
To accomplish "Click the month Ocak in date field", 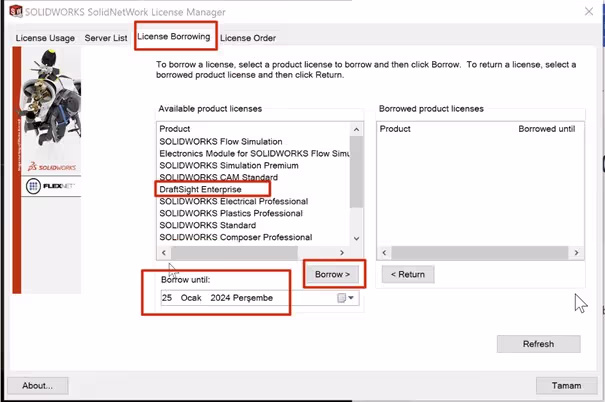I will click(x=191, y=298).
